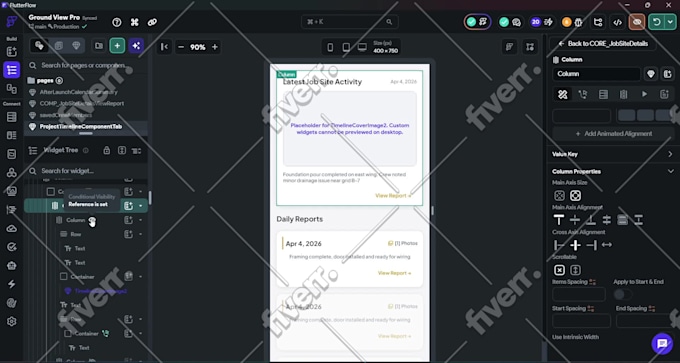Collapse the pages folder
This screenshot has width=680, height=363.
click(x=45, y=80)
